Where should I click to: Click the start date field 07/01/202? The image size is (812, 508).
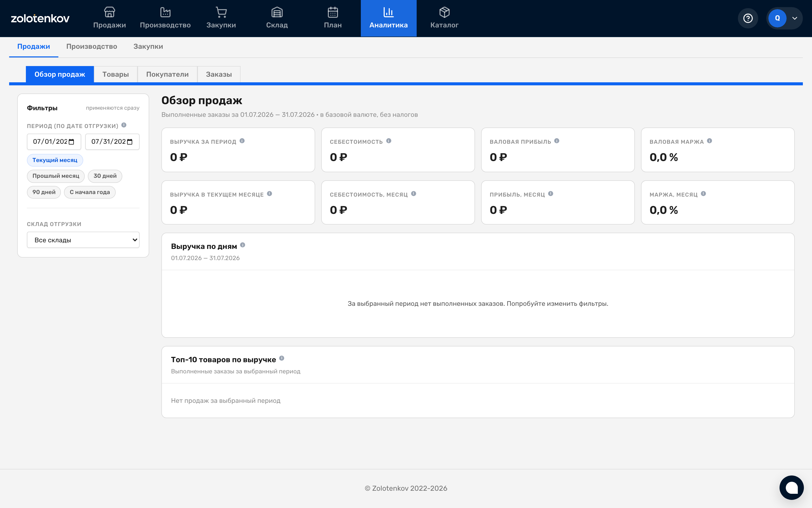54,142
